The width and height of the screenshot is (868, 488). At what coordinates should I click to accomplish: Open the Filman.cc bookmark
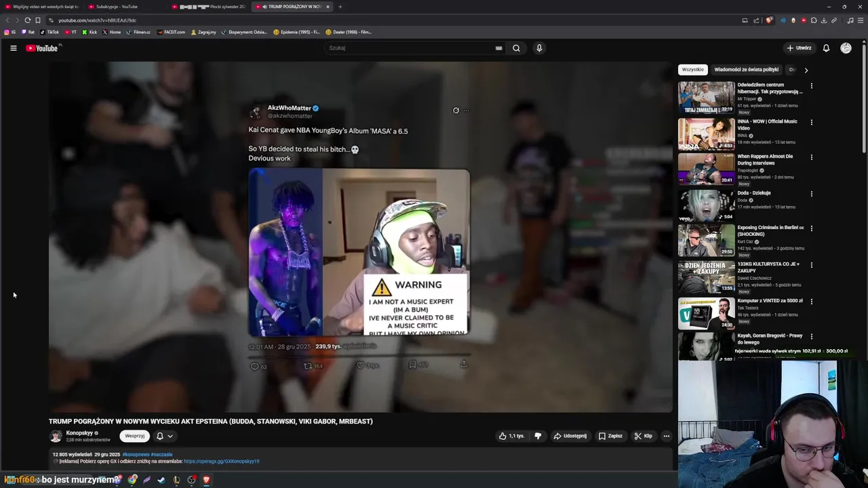click(138, 32)
